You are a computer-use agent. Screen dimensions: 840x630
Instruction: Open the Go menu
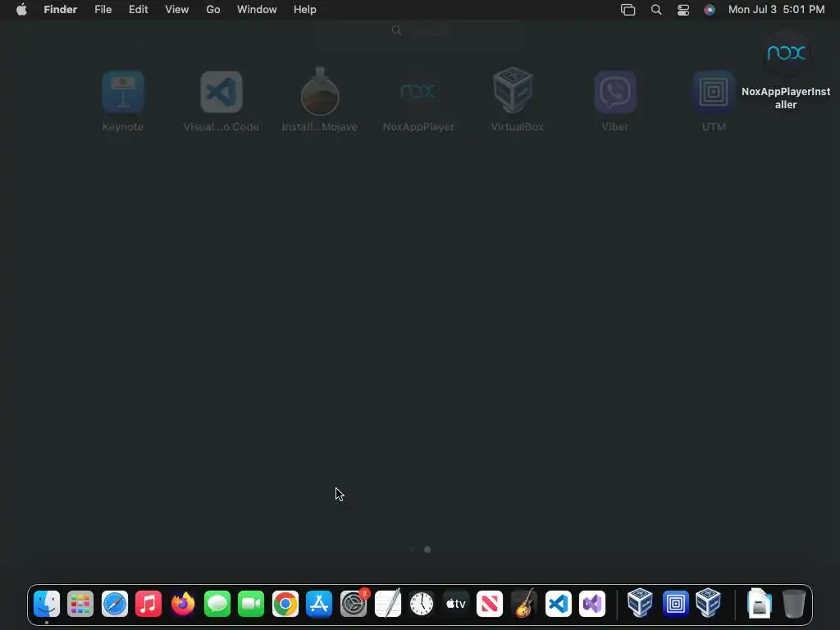(213, 9)
